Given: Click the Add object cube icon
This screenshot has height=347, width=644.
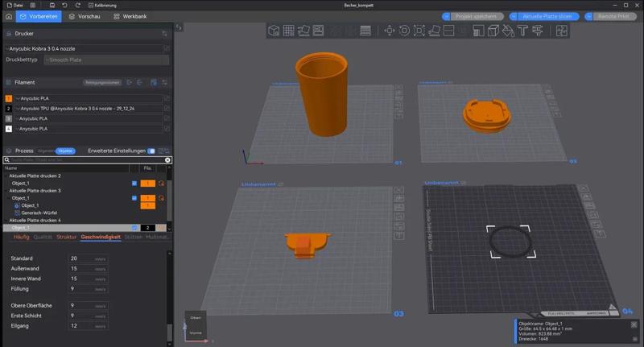Looking at the screenshot, I should coord(275,31).
